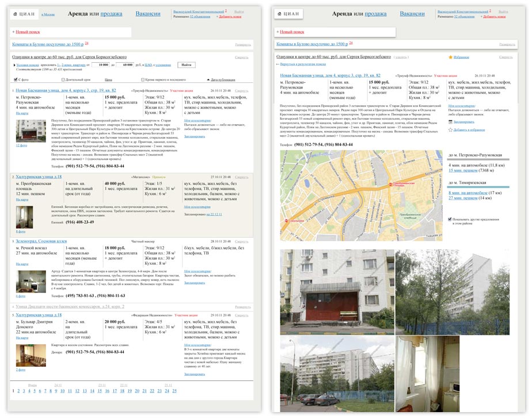Expand the 'Условия поиска' disclosure triangle

click(x=14, y=65)
